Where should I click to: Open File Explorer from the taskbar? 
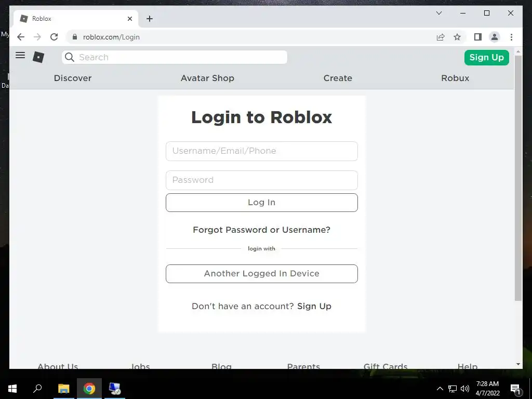63,389
